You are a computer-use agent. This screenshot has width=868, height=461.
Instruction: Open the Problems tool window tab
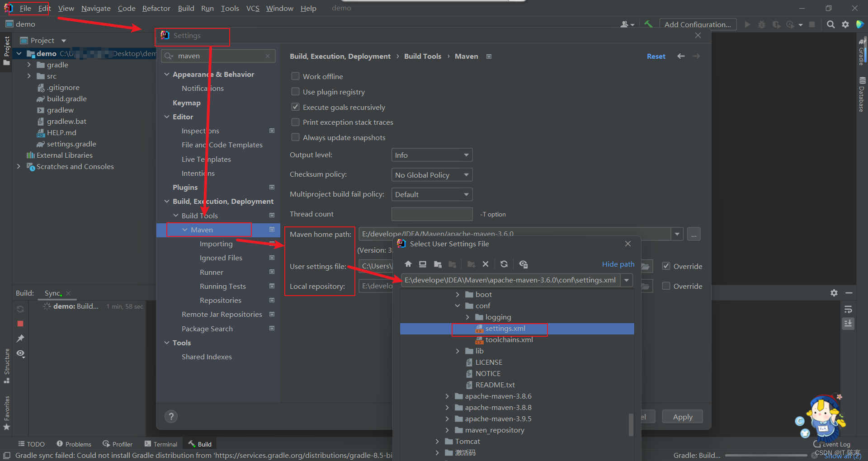pos(74,444)
